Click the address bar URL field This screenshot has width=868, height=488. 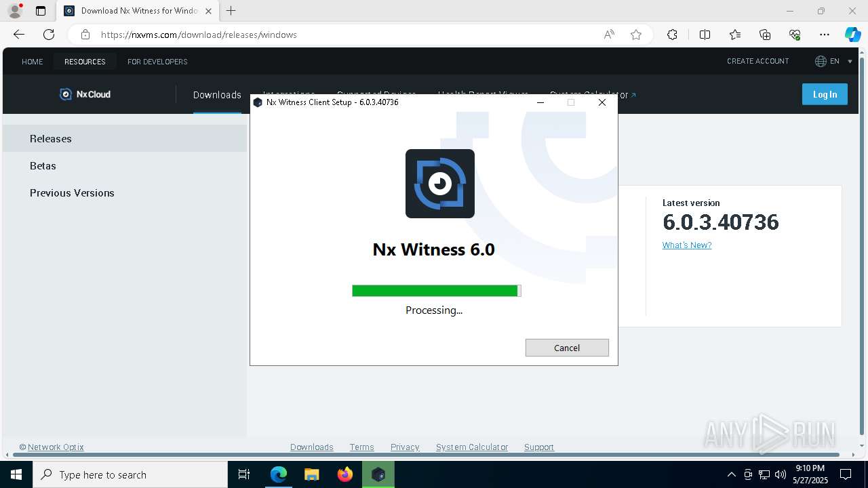pos(346,35)
